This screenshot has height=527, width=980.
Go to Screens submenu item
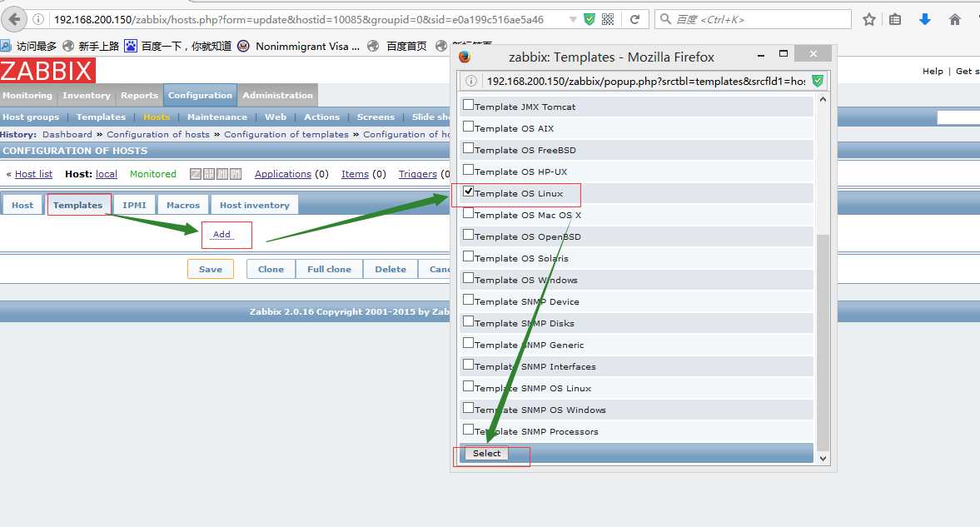tap(376, 117)
